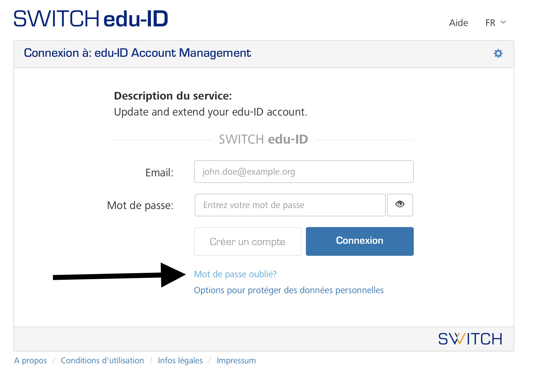Open the Infos légales link
Screen dimensions: 539x392
[x=180, y=361]
